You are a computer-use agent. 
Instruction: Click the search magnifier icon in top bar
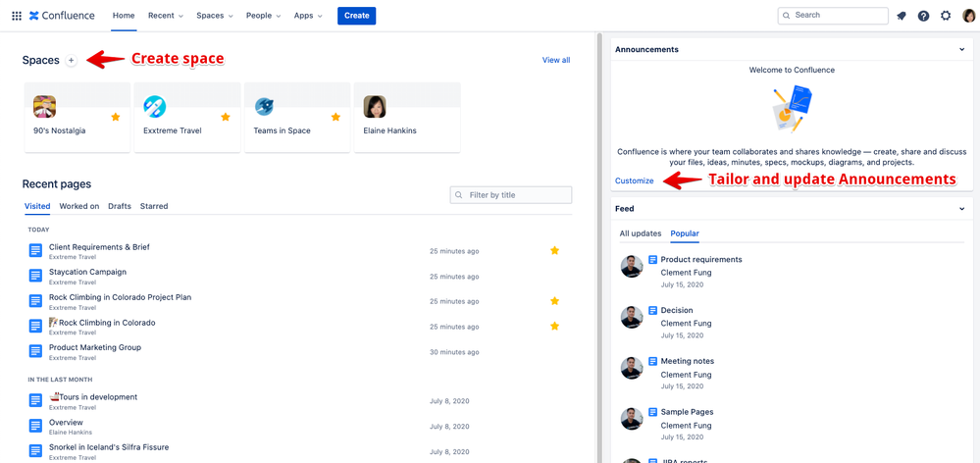(786, 16)
